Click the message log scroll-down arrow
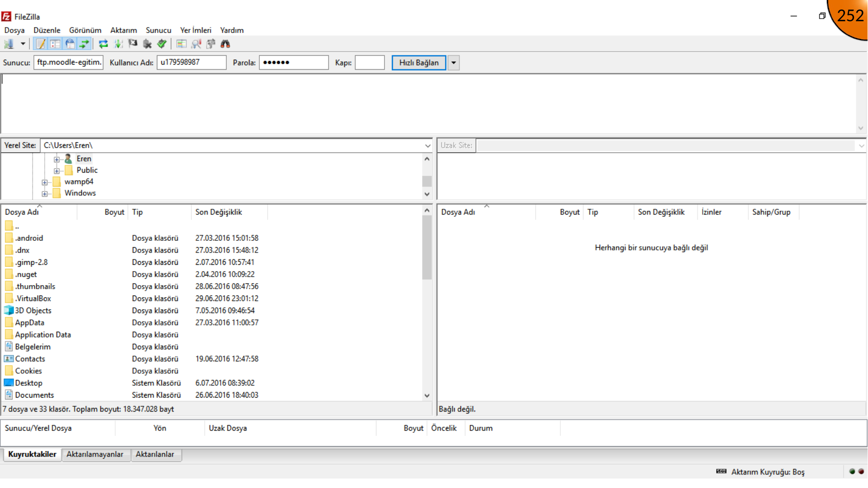 [x=861, y=128]
